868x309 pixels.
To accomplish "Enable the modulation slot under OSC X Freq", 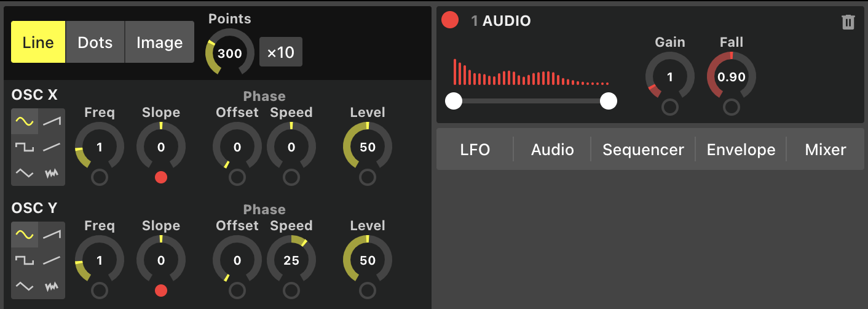I will tap(100, 178).
